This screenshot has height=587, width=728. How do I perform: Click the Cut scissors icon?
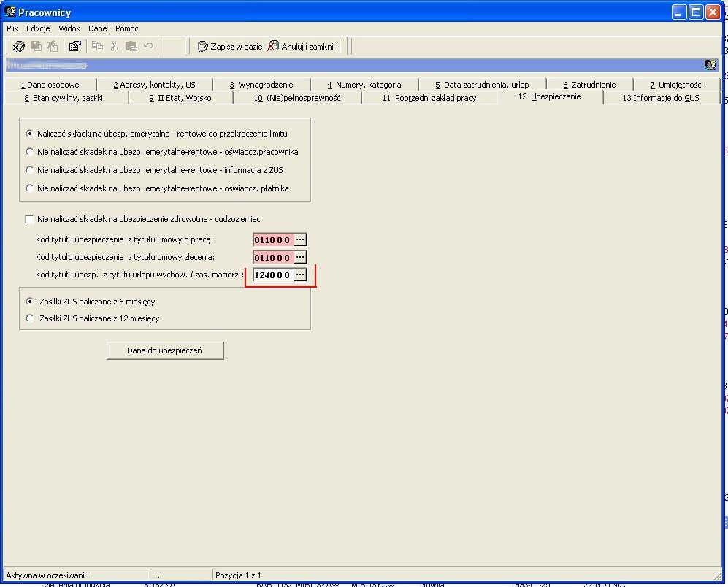point(114,46)
